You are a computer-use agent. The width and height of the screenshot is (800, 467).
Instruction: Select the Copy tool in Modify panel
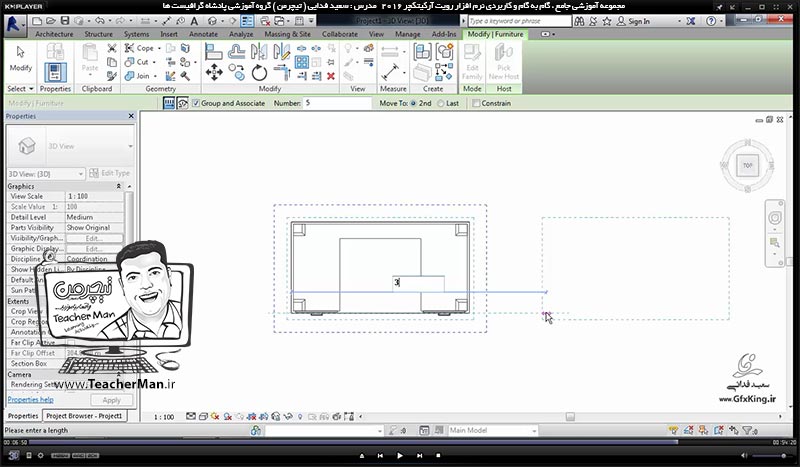(236, 72)
